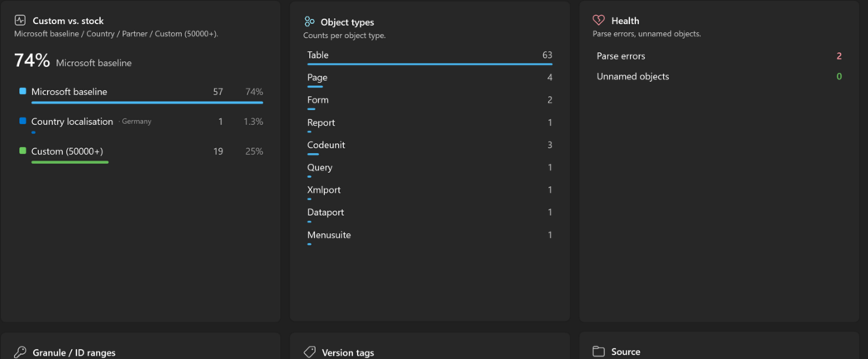Select the Microsoft baseline row label
The image size is (868, 359).
tap(69, 92)
